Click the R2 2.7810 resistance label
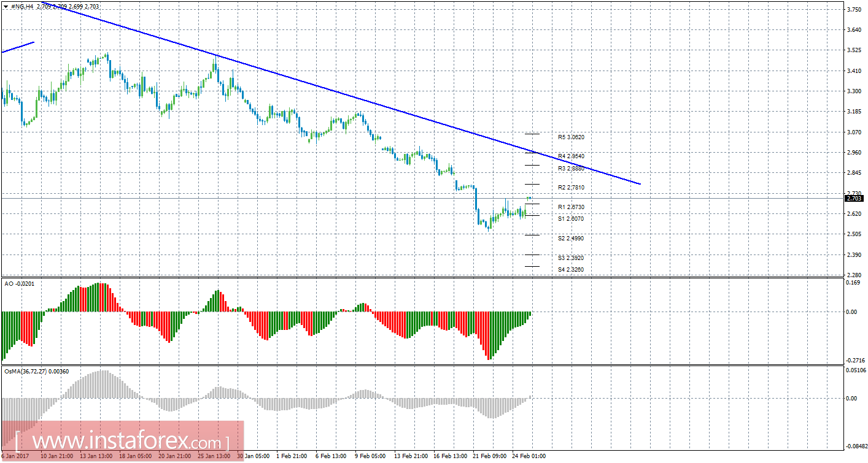This screenshot has height=463, width=868. pos(571,187)
